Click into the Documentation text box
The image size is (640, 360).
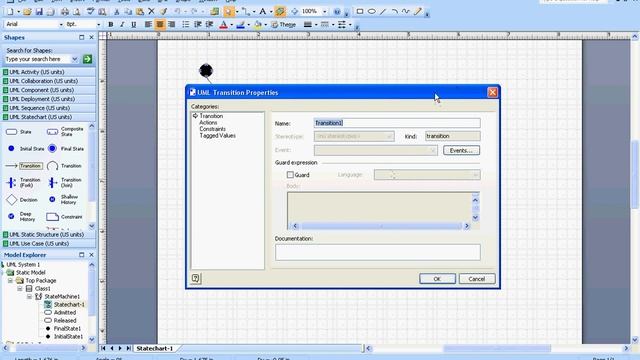378,252
